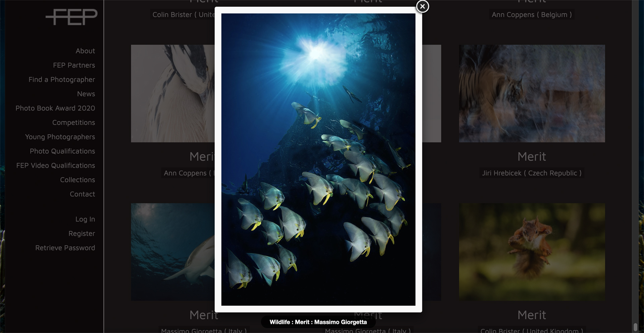Image resolution: width=644 pixels, height=333 pixels.
Task: Go to Young Photographers
Action: 60,137
